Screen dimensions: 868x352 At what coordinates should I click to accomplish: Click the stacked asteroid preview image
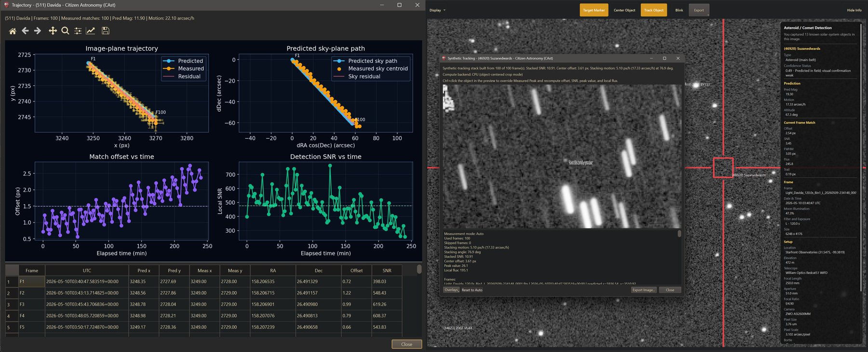point(562,156)
